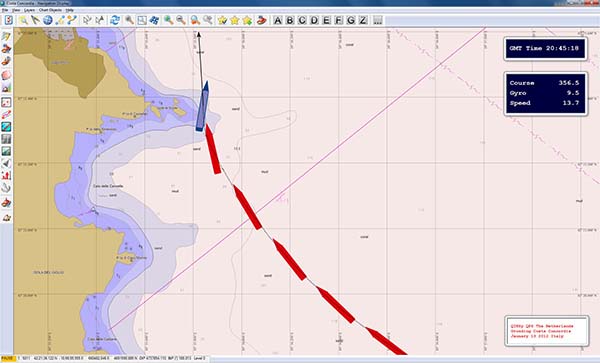Click the anchor icon in the left sidebar

[6, 187]
